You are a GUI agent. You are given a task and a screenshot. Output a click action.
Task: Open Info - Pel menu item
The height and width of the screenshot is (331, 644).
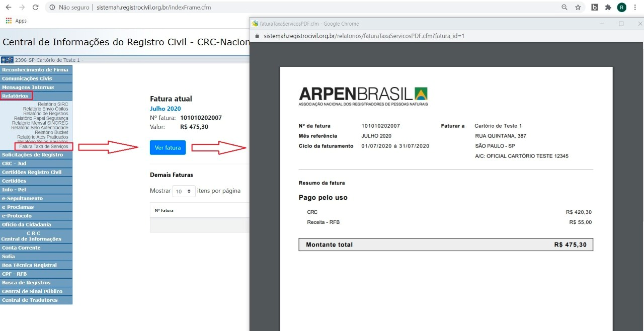(36, 190)
